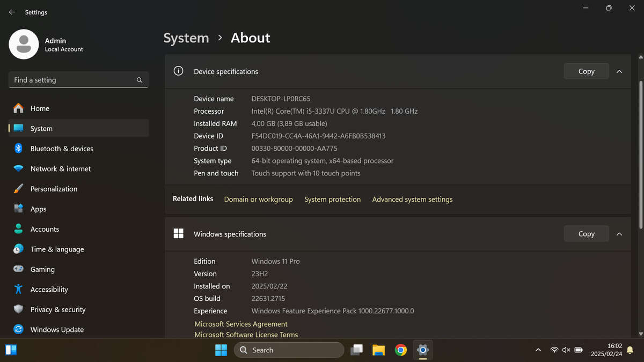644x362 pixels.
Task: Open Time & language settings
Action: pos(57,249)
